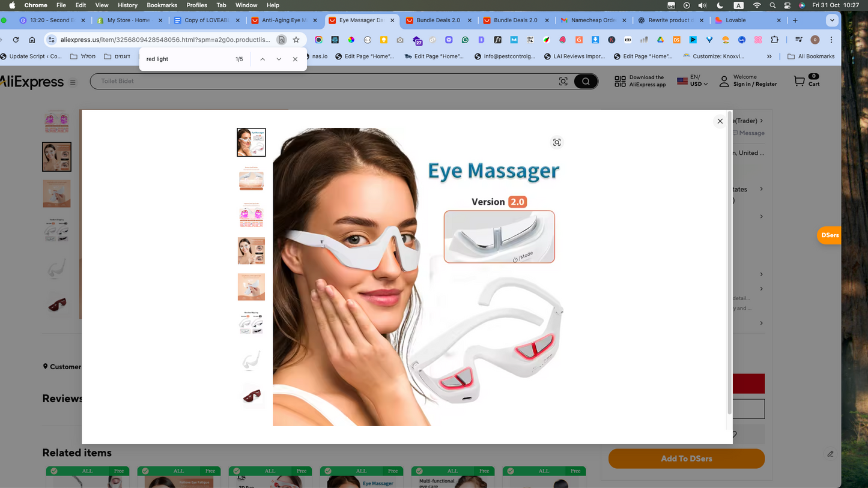Open the Chrome extensions puzzle icon
Screen dimensions: 868x488
click(775, 40)
